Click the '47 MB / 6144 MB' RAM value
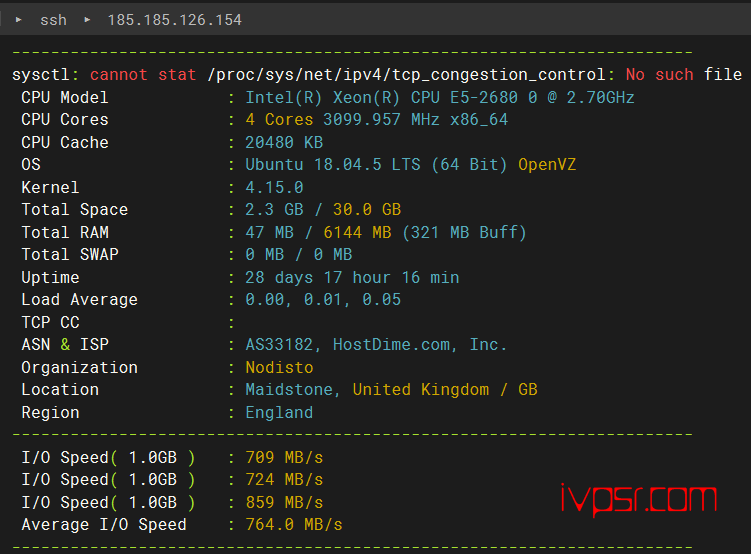The image size is (751, 554). pos(318,233)
